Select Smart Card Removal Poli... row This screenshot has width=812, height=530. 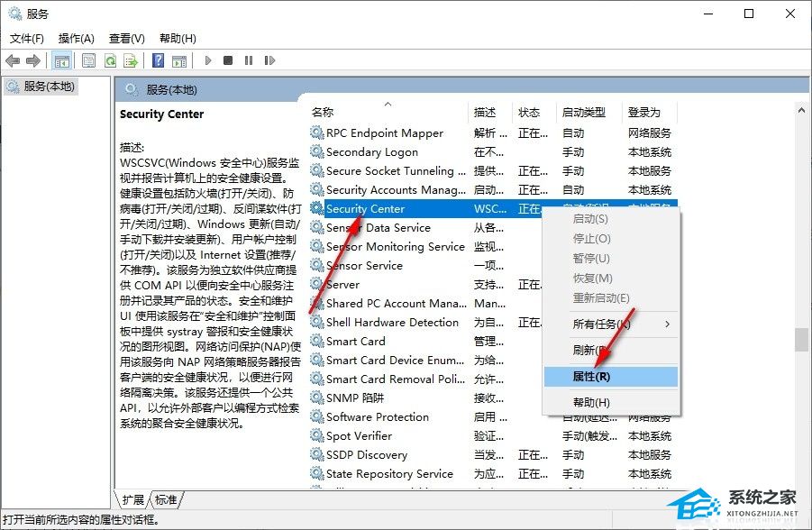492,379
